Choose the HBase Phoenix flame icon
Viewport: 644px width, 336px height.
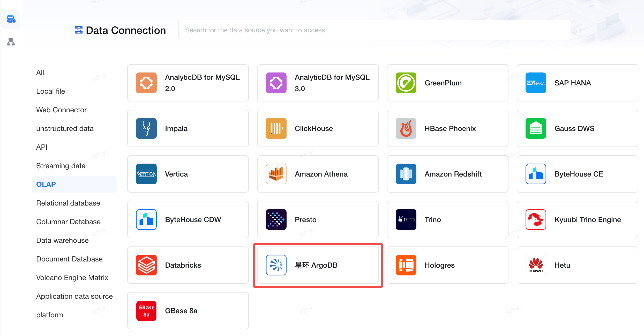click(406, 128)
